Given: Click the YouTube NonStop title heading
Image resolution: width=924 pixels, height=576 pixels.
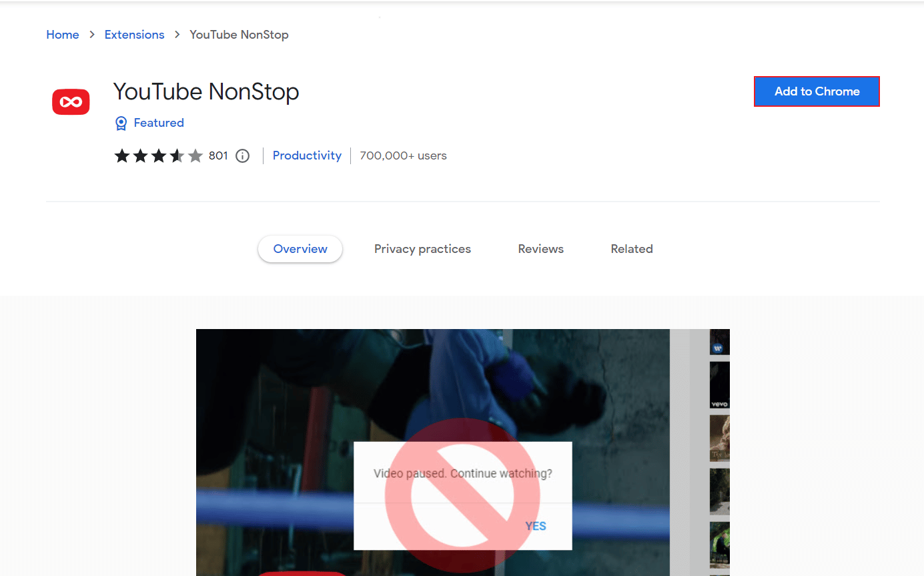Looking at the screenshot, I should (206, 91).
